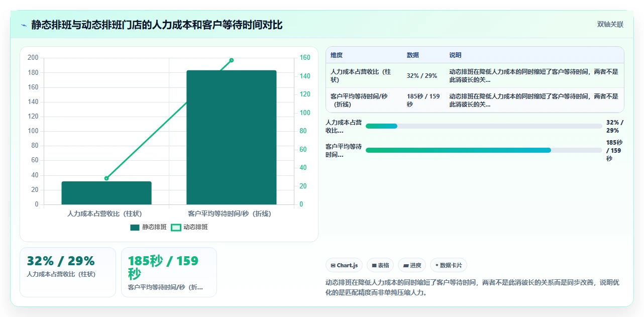
Task: Click the tall 客户平均等待时间 bar
Action: click(232, 137)
